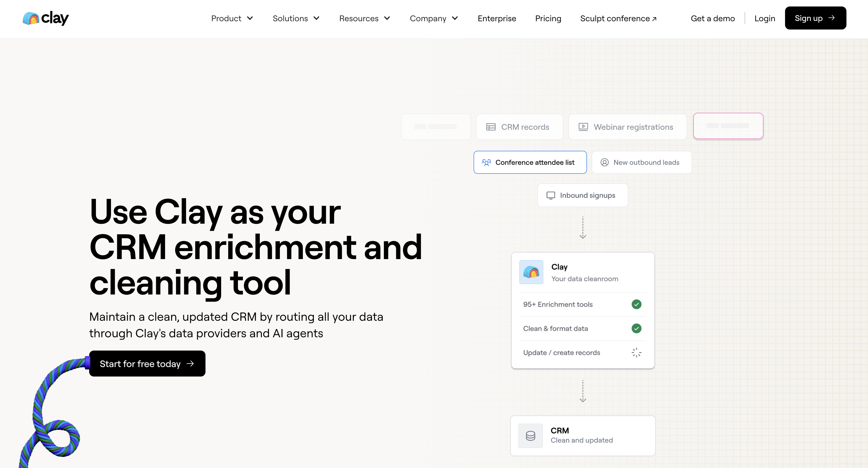Image resolution: width=868 pixels, height=468 pixels.
Task: Open the Sculpt conference external link
Action: (x=618, y=19)
